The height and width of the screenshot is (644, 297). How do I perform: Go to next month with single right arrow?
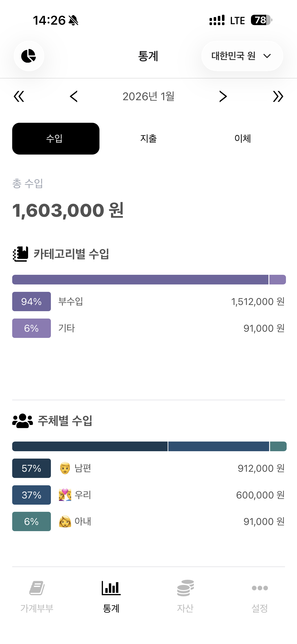coord(223,97)
